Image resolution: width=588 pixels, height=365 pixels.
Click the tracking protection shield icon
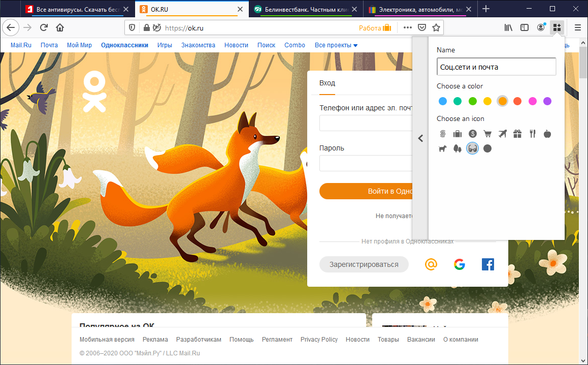click(x=132, y=27)
